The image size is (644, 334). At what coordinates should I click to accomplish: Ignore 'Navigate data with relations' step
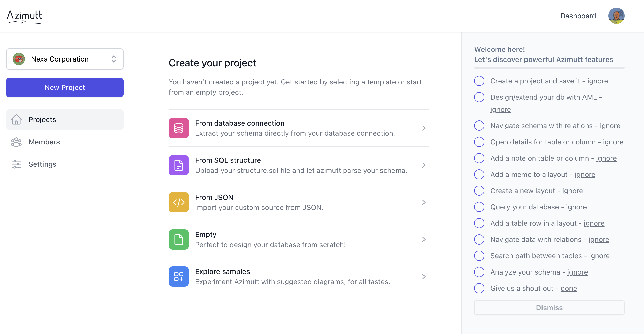coord(599,240)
